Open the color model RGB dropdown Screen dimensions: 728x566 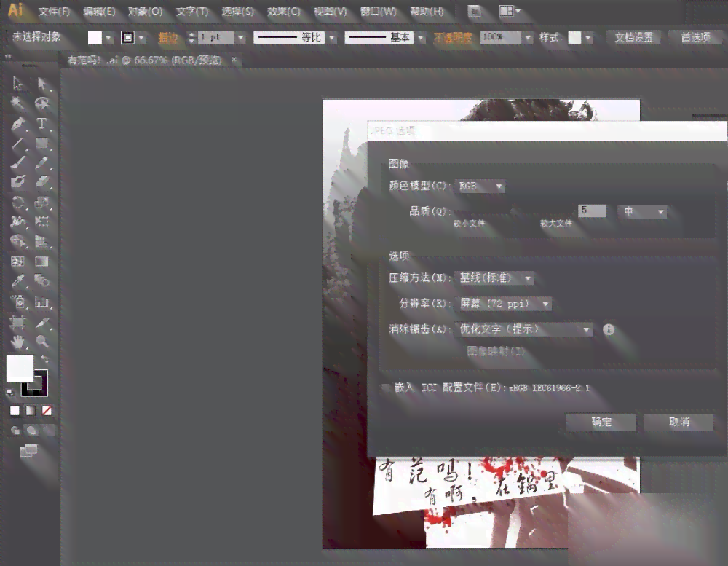click(480, 186)
